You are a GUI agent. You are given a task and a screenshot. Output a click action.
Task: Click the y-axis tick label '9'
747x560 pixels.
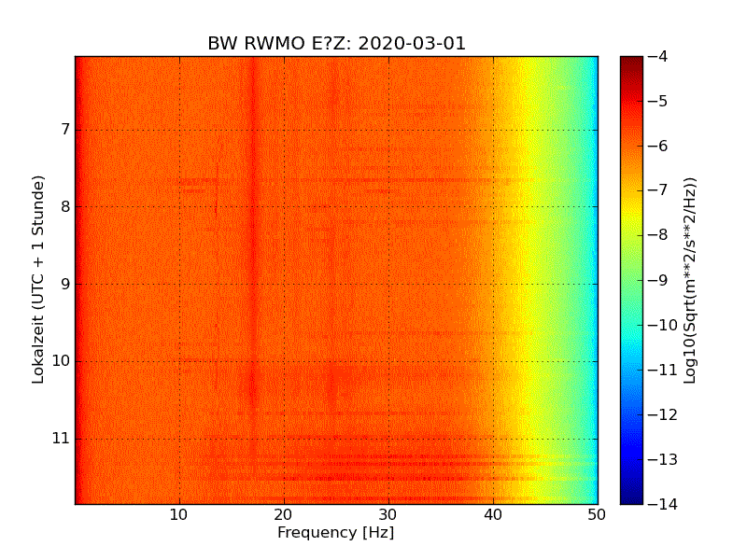click(65, 284)
